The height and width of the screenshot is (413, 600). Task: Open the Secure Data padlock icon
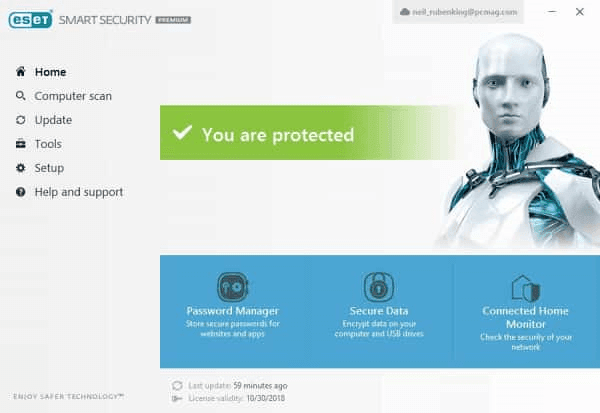point(378,287)
